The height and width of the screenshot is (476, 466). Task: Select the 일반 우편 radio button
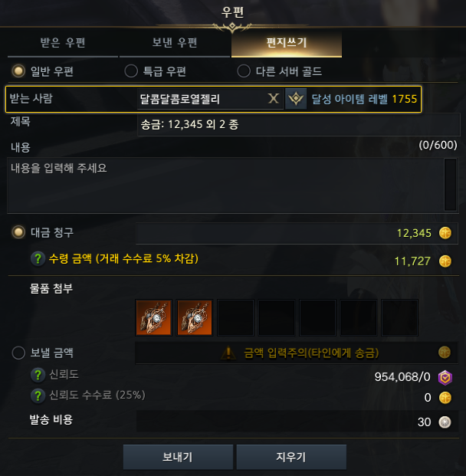click(x=18, y=71)
